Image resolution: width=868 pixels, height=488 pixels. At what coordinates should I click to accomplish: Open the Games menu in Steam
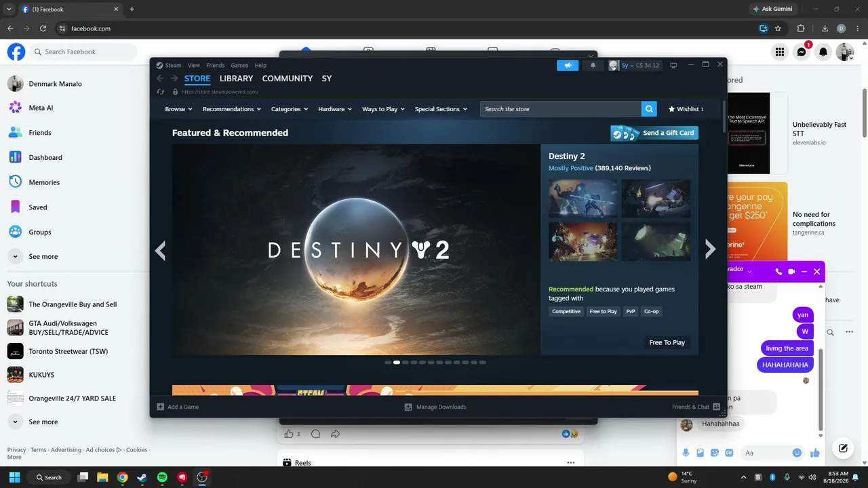239,66
